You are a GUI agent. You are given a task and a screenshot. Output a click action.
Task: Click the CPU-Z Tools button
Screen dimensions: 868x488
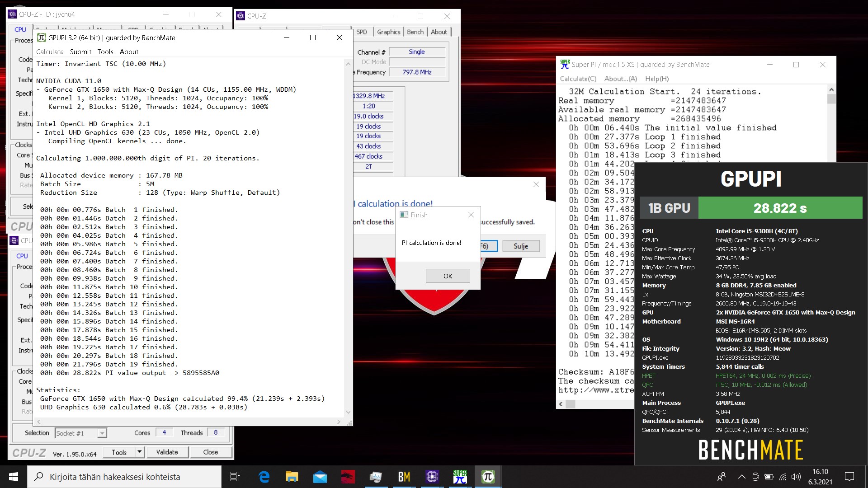point(119,452)
